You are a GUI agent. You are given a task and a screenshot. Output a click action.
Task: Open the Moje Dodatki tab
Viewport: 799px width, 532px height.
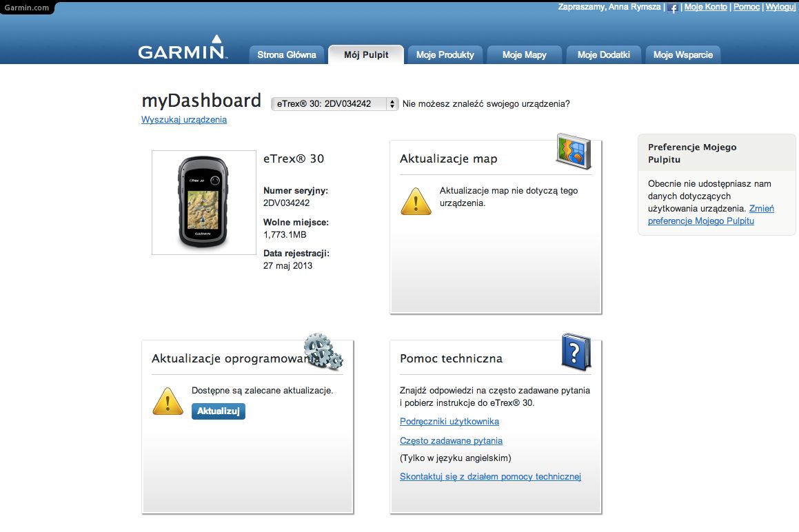click(604, 54)
